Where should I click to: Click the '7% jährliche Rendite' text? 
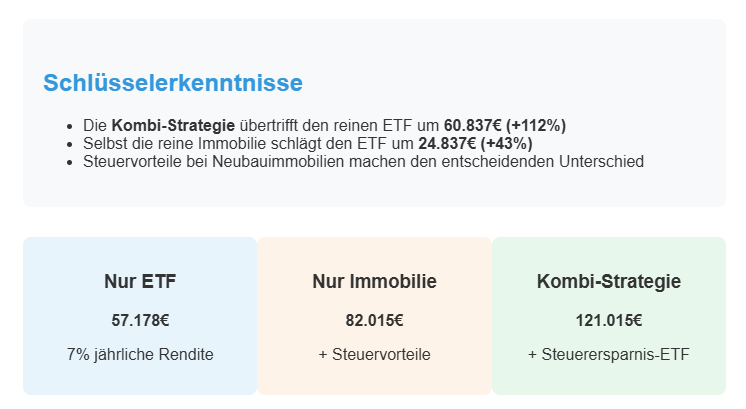pos(140,354)
